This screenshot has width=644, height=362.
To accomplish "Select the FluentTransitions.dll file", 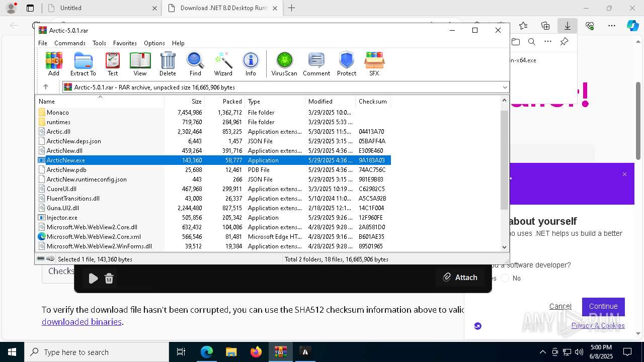I will click(73, 199).
